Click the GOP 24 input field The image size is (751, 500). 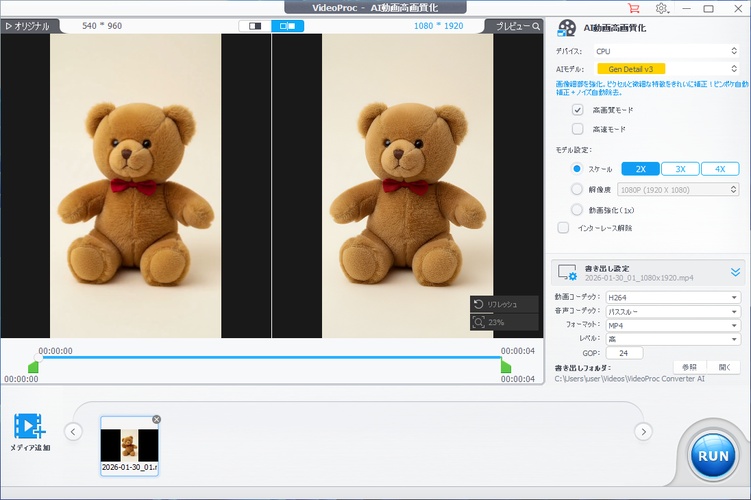pos(624,353)
